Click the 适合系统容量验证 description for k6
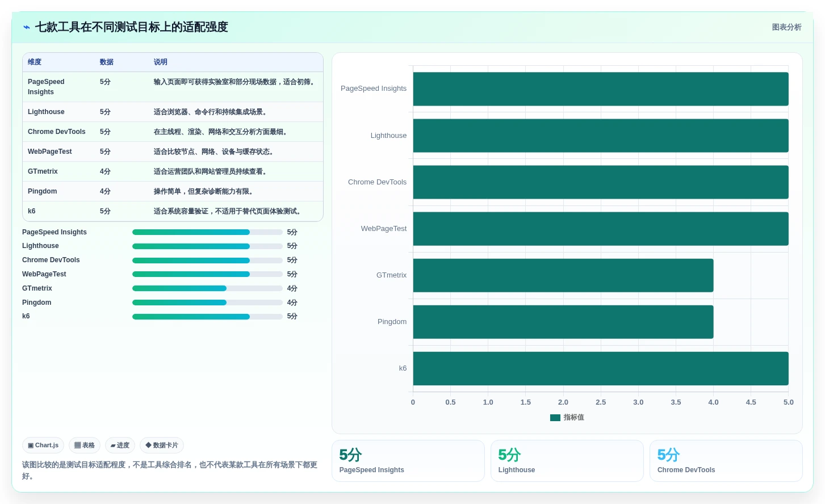The width and height of the screenshot is (825, 504). point(229,211)
